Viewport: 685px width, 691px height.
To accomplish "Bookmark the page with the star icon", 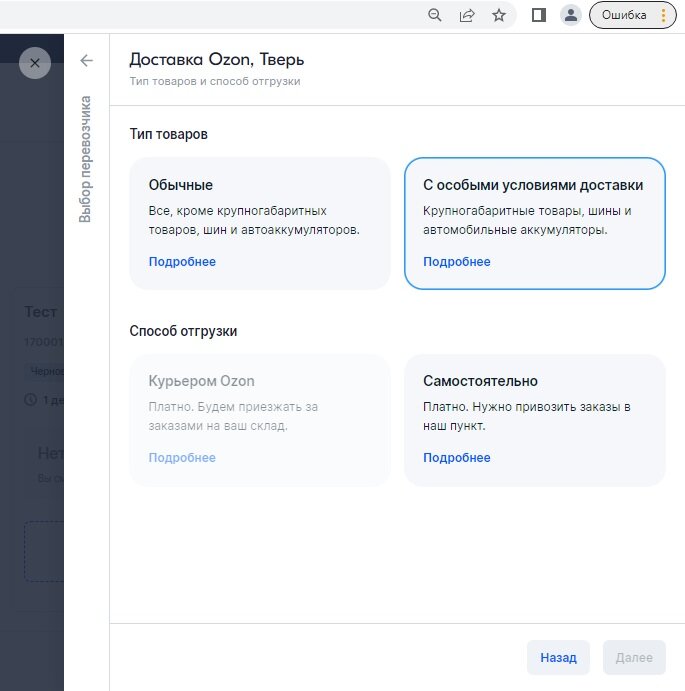I will pos(499,15).
